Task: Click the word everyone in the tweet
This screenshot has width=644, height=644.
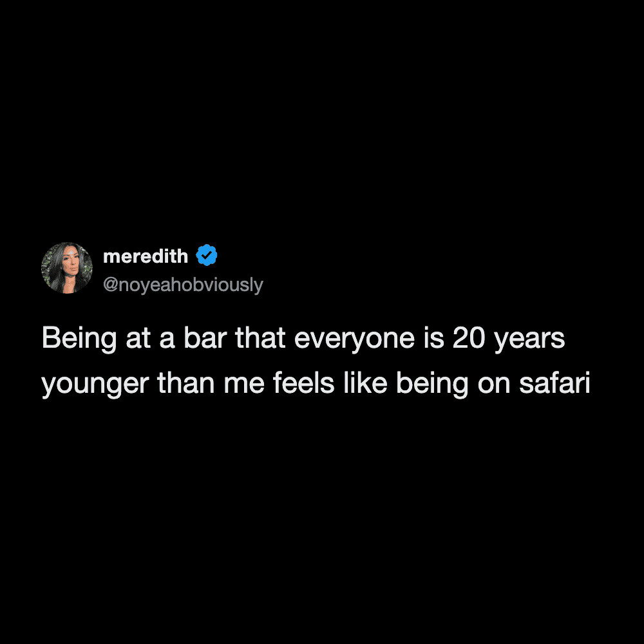Action: [354, 340]
